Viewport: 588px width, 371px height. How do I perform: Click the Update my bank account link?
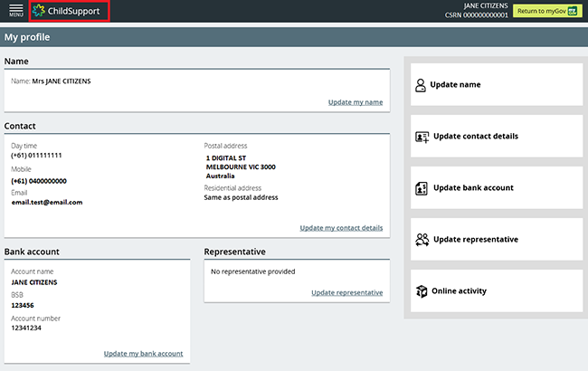tap(143, 353)
